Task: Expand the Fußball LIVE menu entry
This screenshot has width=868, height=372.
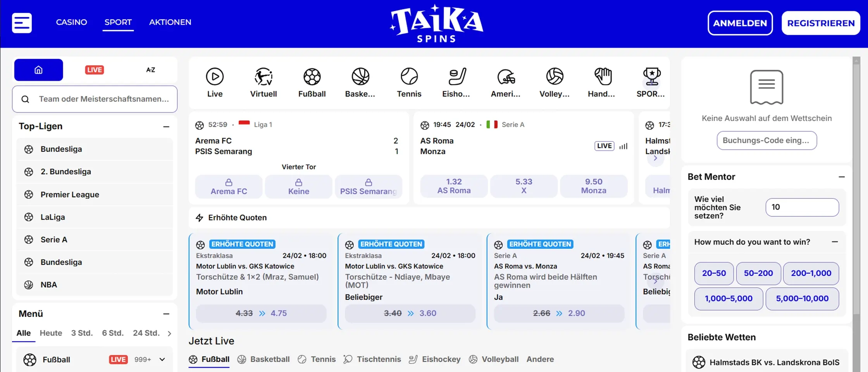Action: [162, 360]
